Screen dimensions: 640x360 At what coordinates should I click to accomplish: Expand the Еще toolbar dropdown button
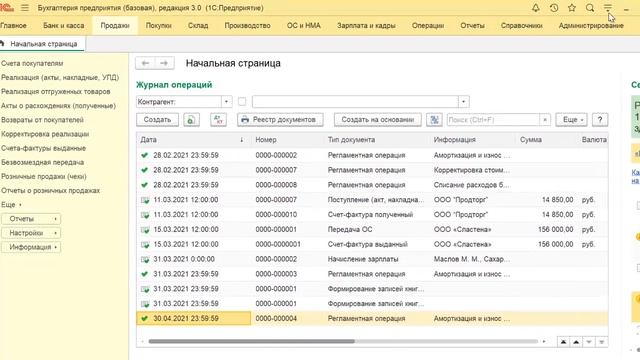pos(571,120)
